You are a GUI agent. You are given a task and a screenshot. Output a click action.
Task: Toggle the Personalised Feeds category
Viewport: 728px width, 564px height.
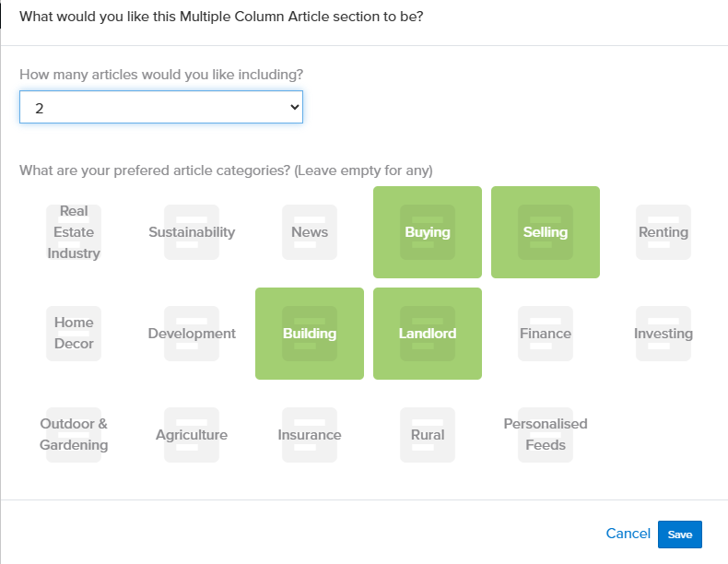tap(546, 435)
